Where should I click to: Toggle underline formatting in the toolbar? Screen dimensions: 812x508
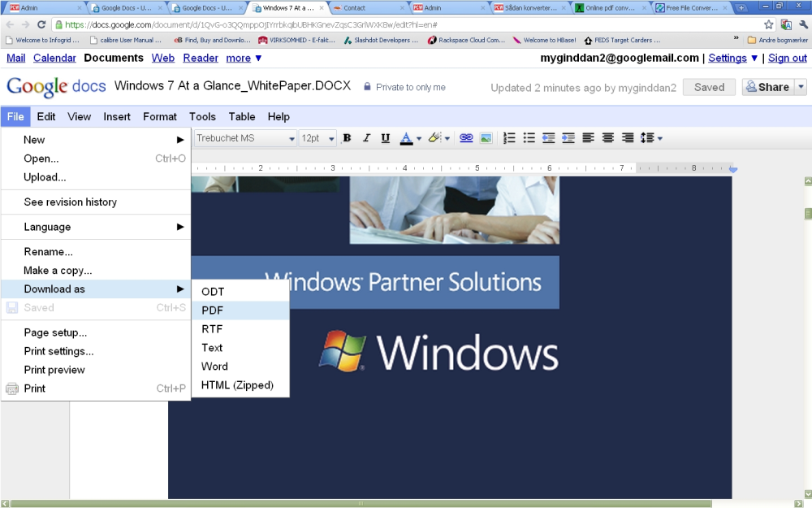tap(385, 138)
